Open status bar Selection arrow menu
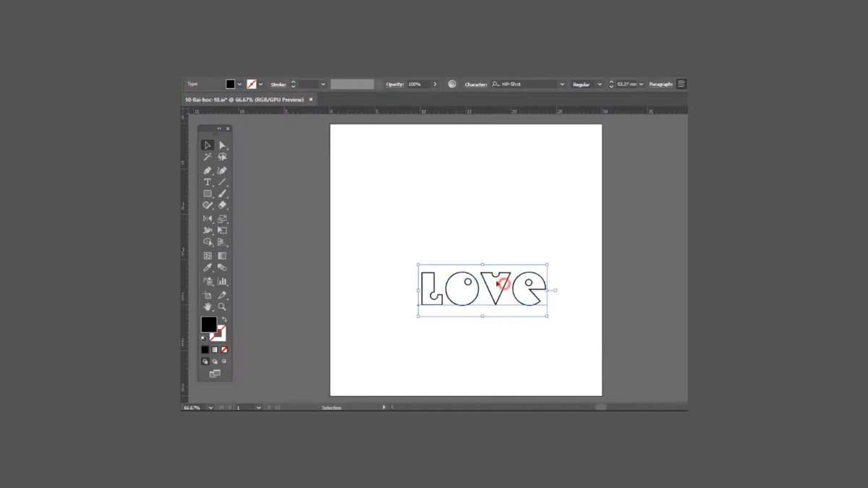868x488 pixels. pyautogui.click(x=384, y=408)
